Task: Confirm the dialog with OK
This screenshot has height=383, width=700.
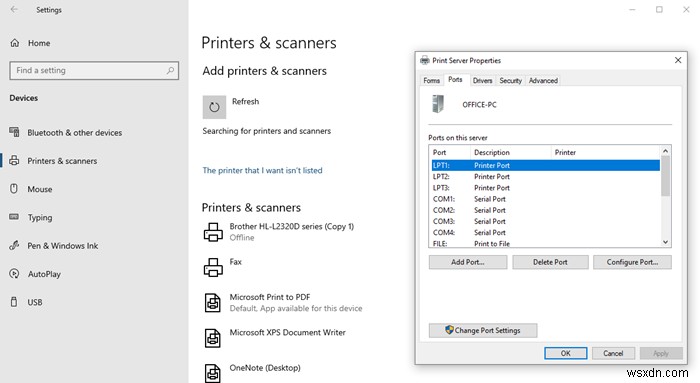Action: click(x=566, y=353)
